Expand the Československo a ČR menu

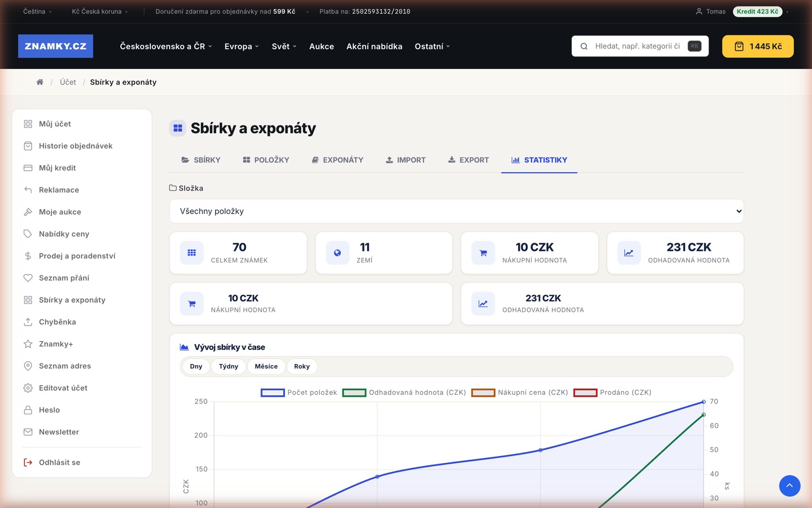coord(166,46)
